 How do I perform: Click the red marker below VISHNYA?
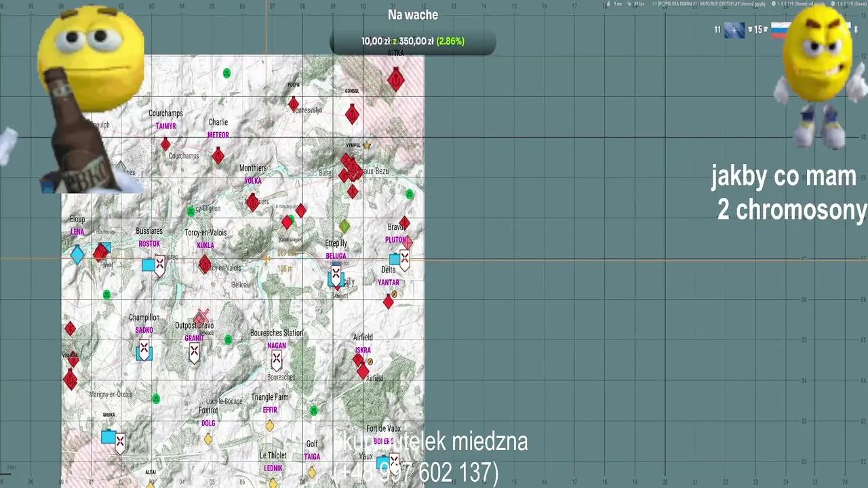[x=71, y=380]
